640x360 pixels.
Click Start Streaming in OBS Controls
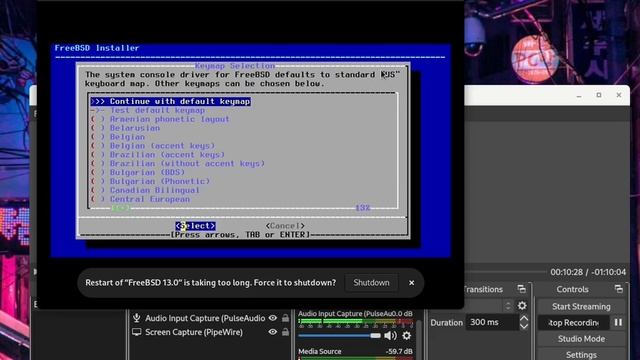[x=581, y=306]
